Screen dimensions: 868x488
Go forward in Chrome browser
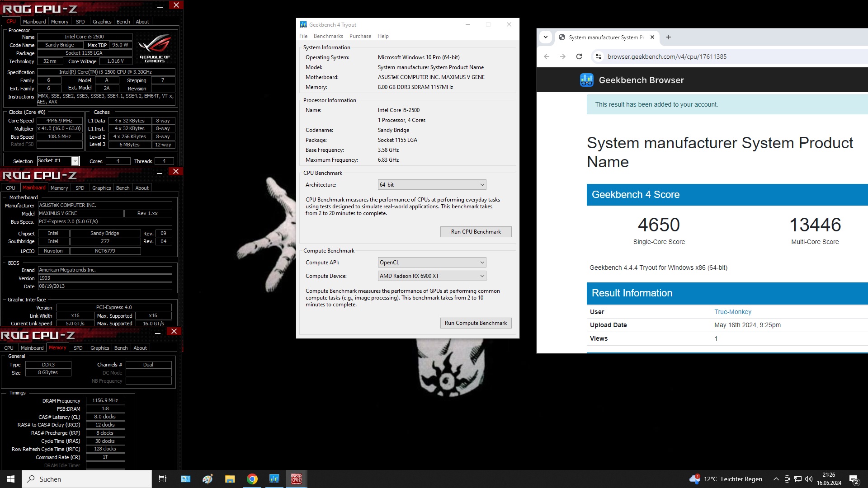563,56
